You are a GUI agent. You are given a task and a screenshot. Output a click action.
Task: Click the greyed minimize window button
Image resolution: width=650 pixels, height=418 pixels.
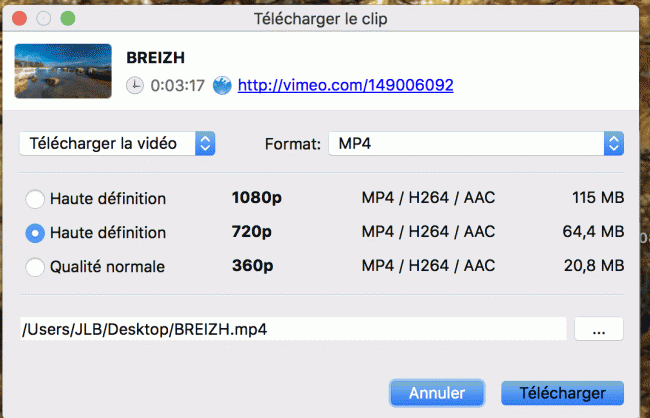tap(44, 18)
